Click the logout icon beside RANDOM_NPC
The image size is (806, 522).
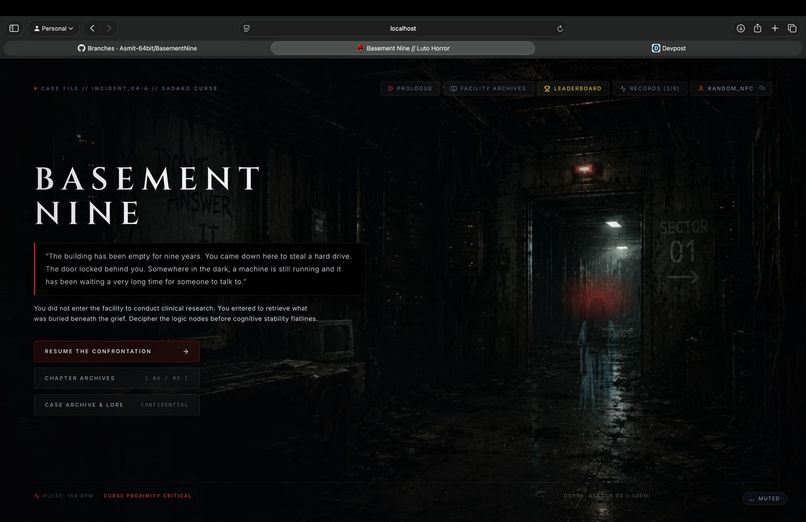(763, 88)
